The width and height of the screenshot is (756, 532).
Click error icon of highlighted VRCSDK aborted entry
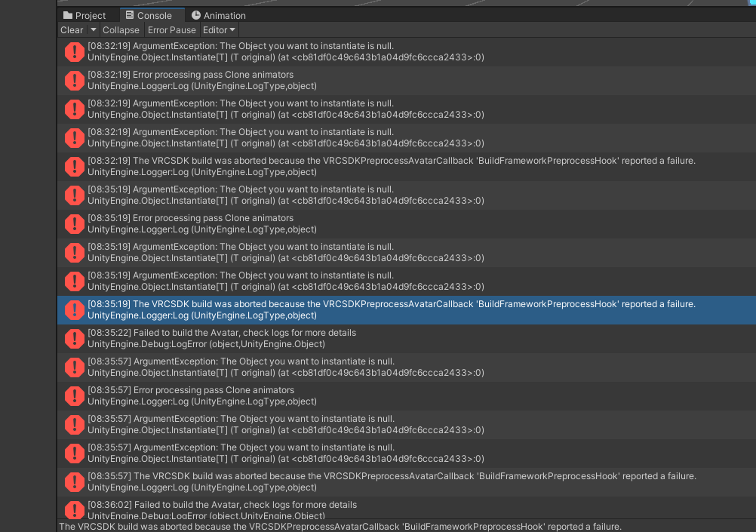pyautogui.click(x=74, y=309)
